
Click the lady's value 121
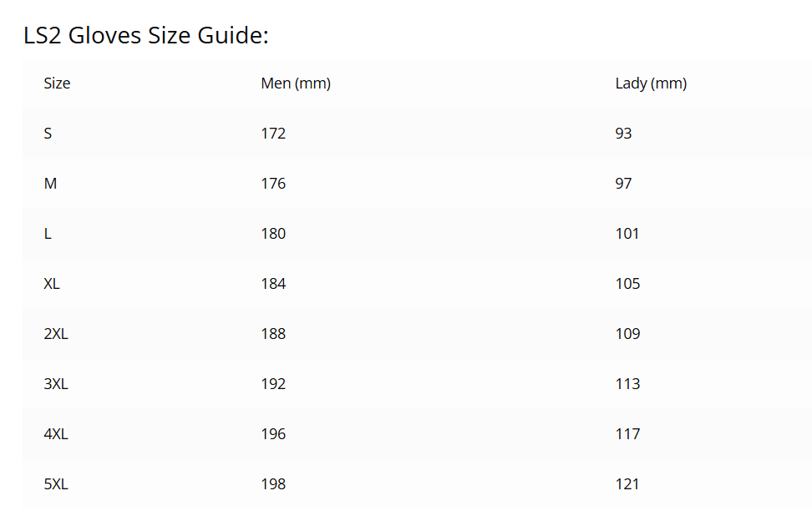(627, 484)
